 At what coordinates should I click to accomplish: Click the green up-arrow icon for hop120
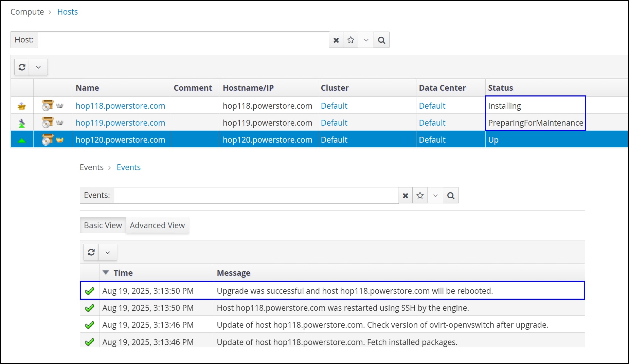click(x=22, y=140)
